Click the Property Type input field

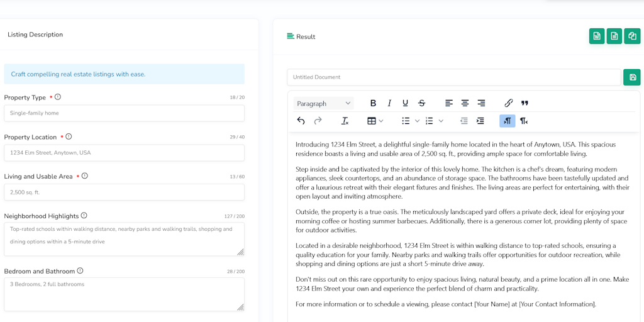coord(124,113)
